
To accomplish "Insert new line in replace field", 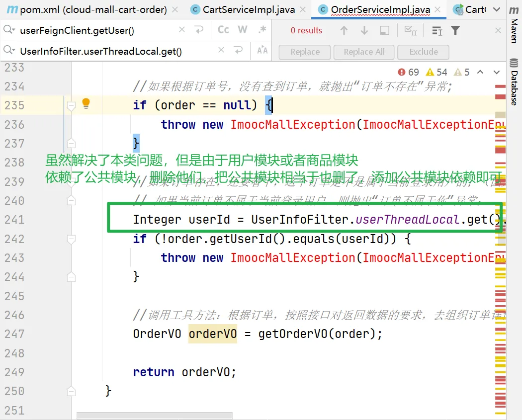I will (x=238, y=50).
